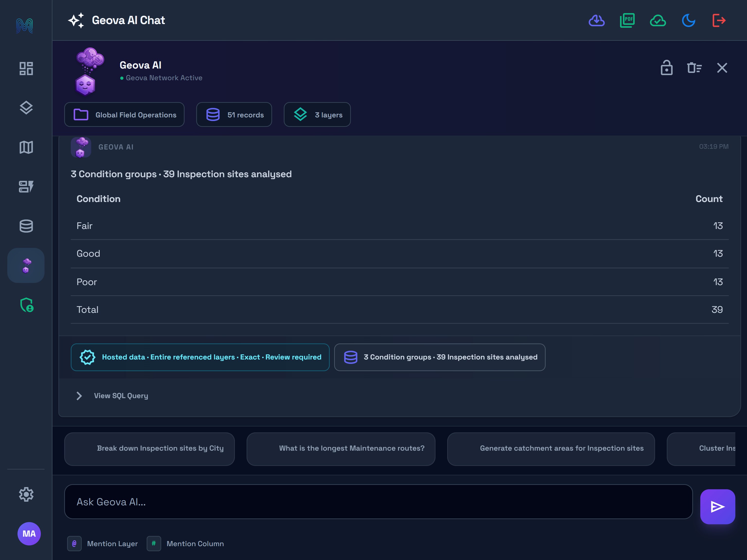Click the Good condition row

click(400, 254)
